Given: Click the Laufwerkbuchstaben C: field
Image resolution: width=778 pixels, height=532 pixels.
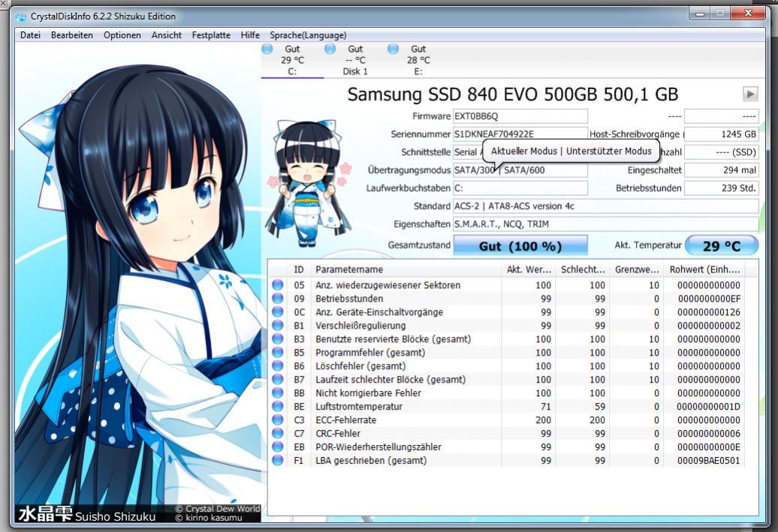Looking at the screenshot, I should click(520, 188).
